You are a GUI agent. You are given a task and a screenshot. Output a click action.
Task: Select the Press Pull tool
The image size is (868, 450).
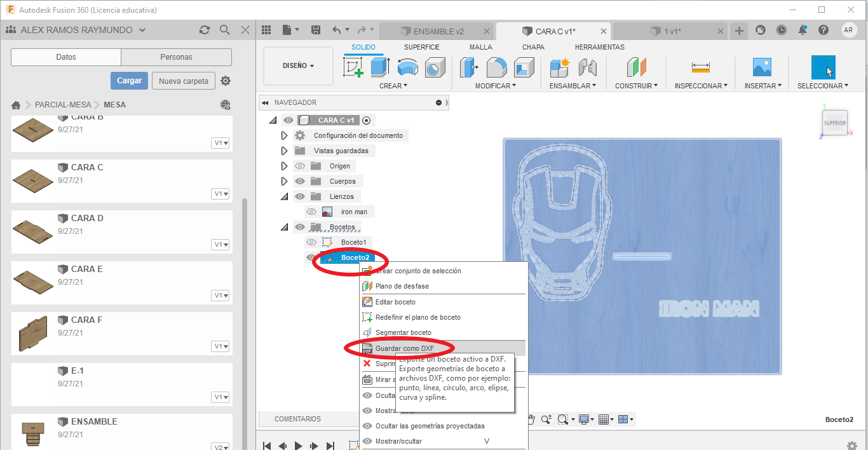(x=469, y=67)
